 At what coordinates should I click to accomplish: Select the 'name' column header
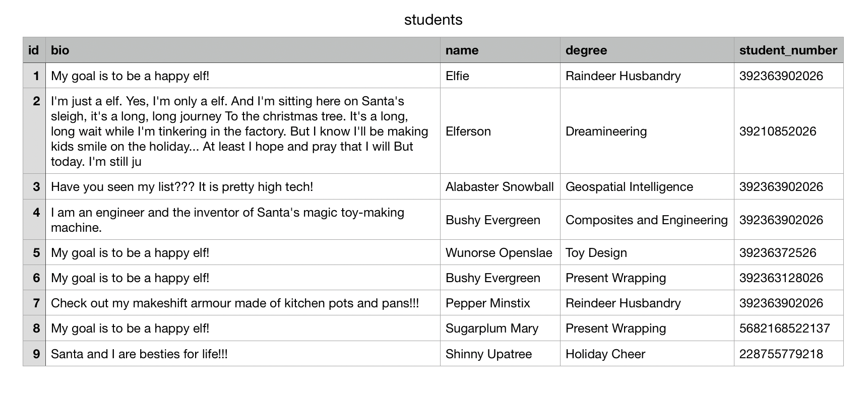(500, 50)
